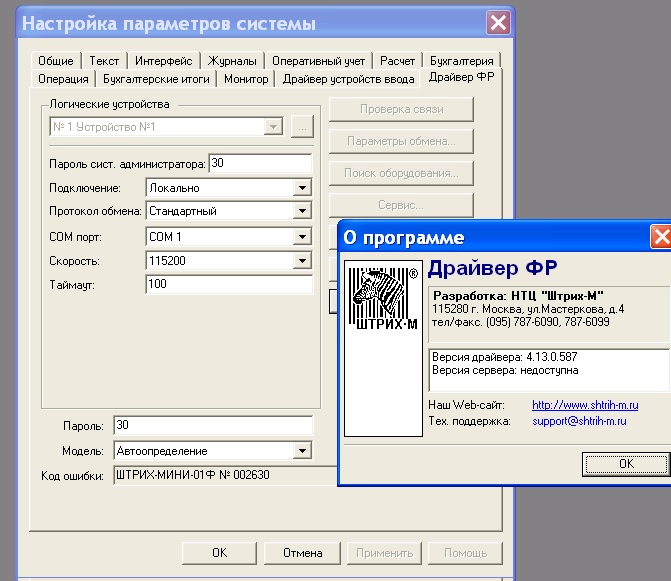Open the connection type dropdown
671x581 pixels.
point(303,187)
